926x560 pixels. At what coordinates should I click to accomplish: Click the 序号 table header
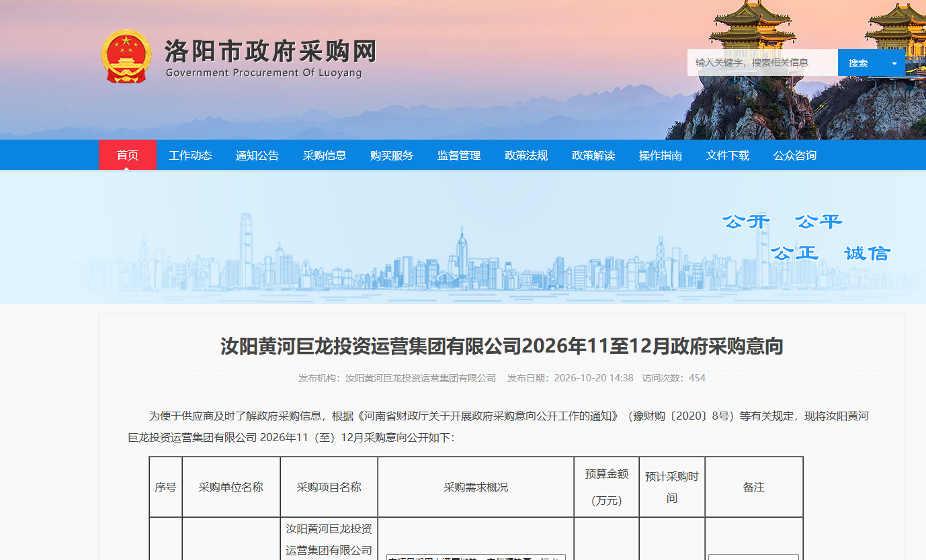(x=165, y=487)
